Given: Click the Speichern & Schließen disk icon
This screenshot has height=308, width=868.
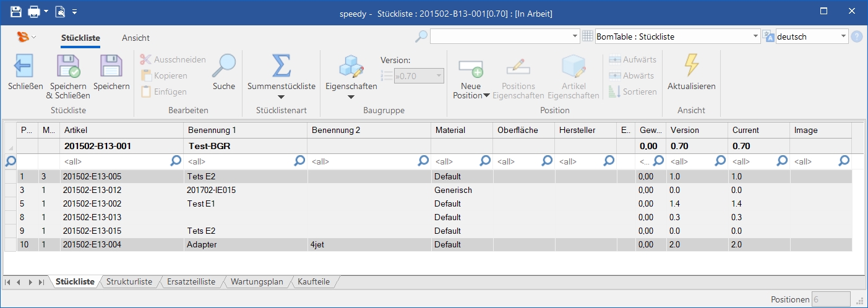Looking at the screenshot, I should [x=68, y=66].
